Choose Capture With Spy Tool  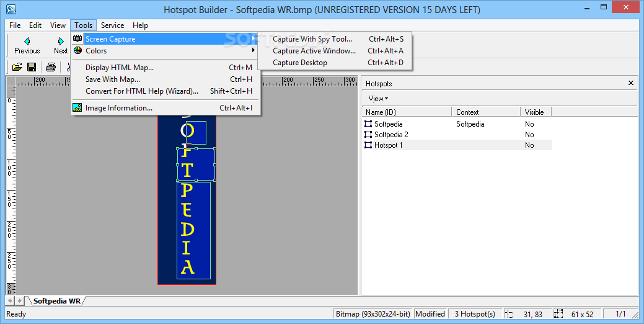pos(335,39)
